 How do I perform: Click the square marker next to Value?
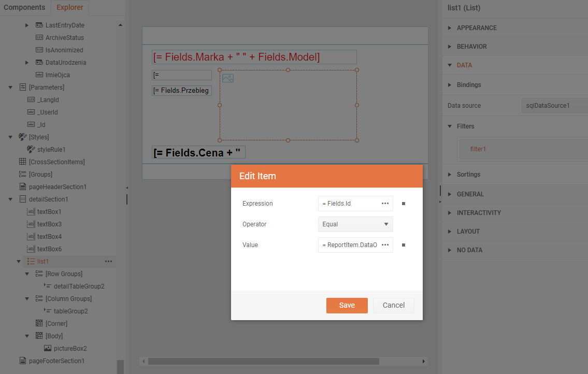[404, 245]
